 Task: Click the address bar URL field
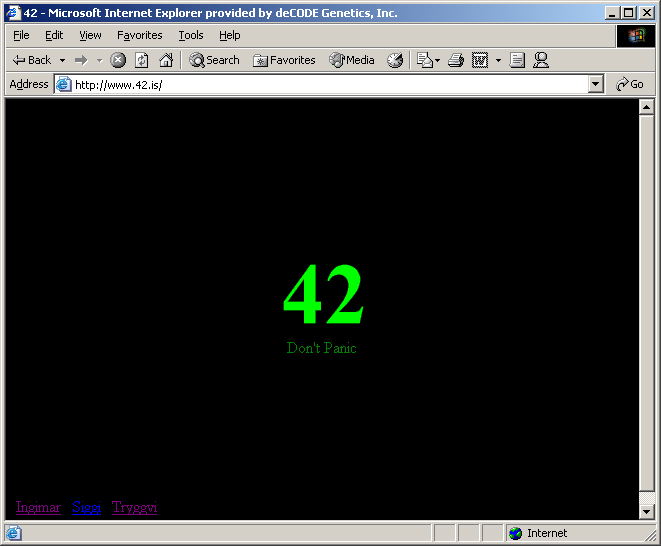point(330,85)
